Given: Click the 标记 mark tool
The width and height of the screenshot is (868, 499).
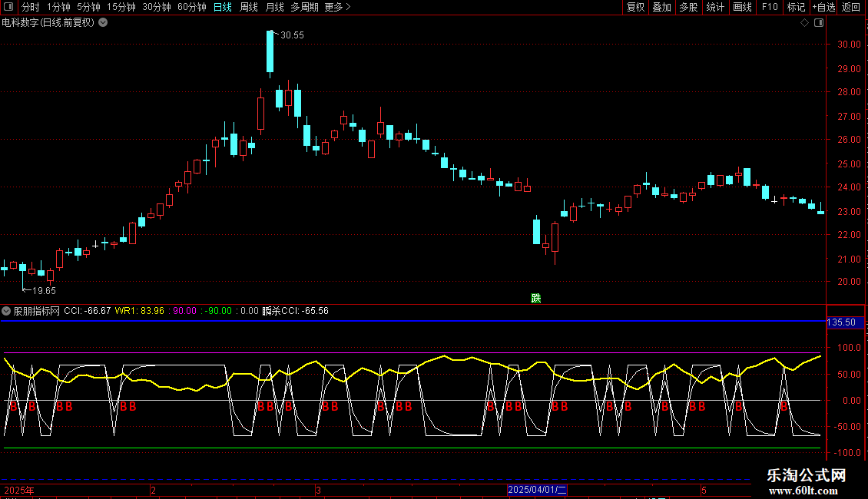Looking at the screenshot, I should 796,8.
